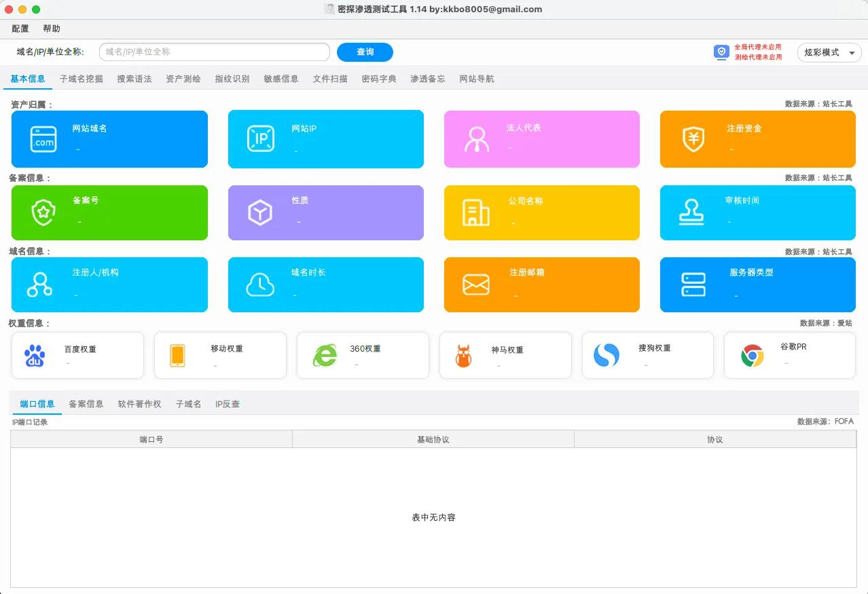Click the Sogou logo icon
The height and width of the screenshot is (594, 868).
tap(606, 355)
